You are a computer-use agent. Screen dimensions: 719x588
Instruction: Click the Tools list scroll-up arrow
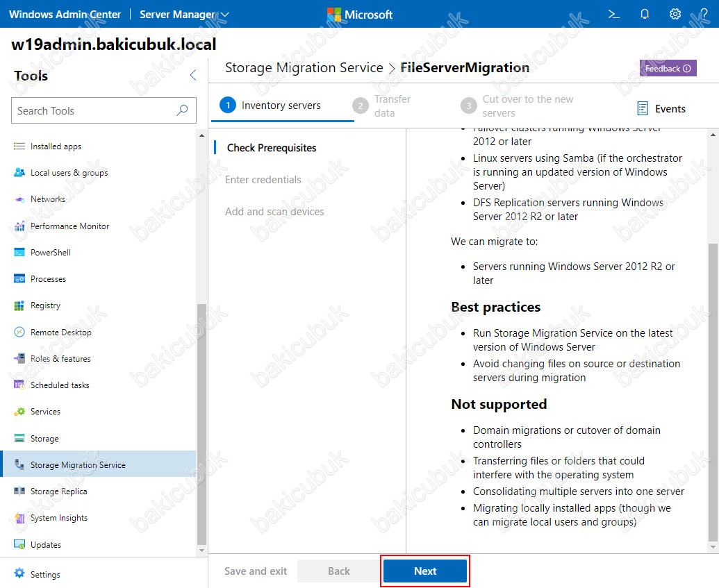[201, 135]
